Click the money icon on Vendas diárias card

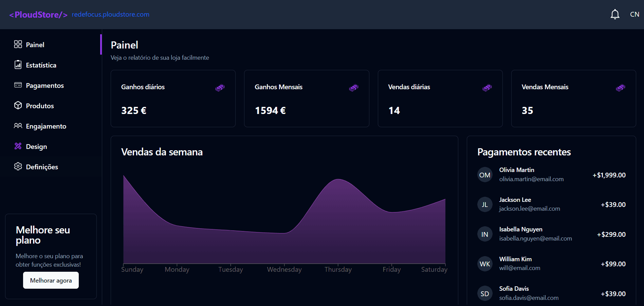[487, 88]
